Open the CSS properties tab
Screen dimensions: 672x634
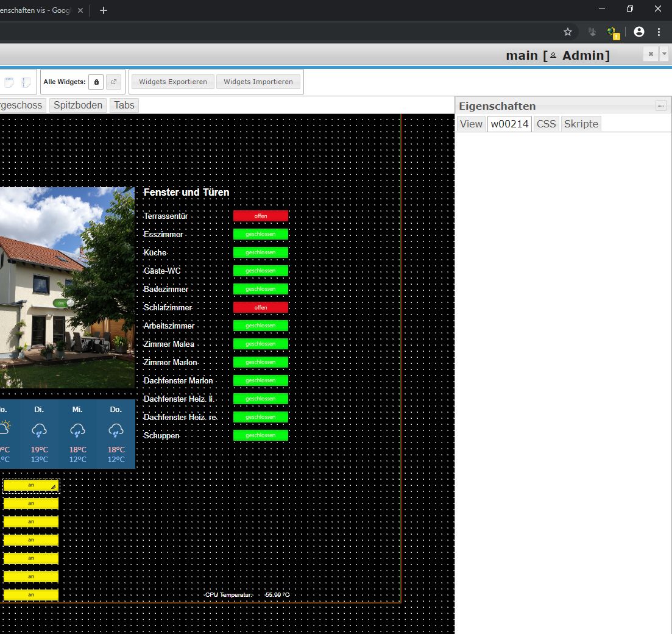(x=546, y=124)
